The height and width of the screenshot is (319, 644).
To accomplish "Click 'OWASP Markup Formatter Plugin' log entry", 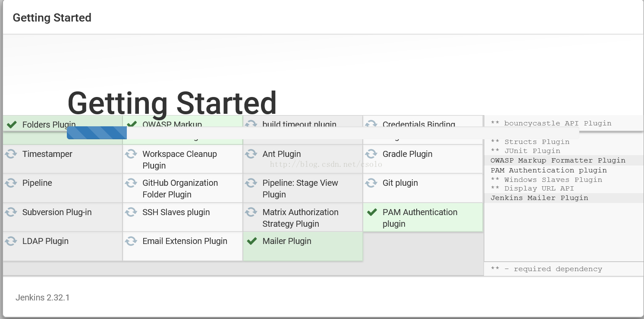I will coord(558,160).
